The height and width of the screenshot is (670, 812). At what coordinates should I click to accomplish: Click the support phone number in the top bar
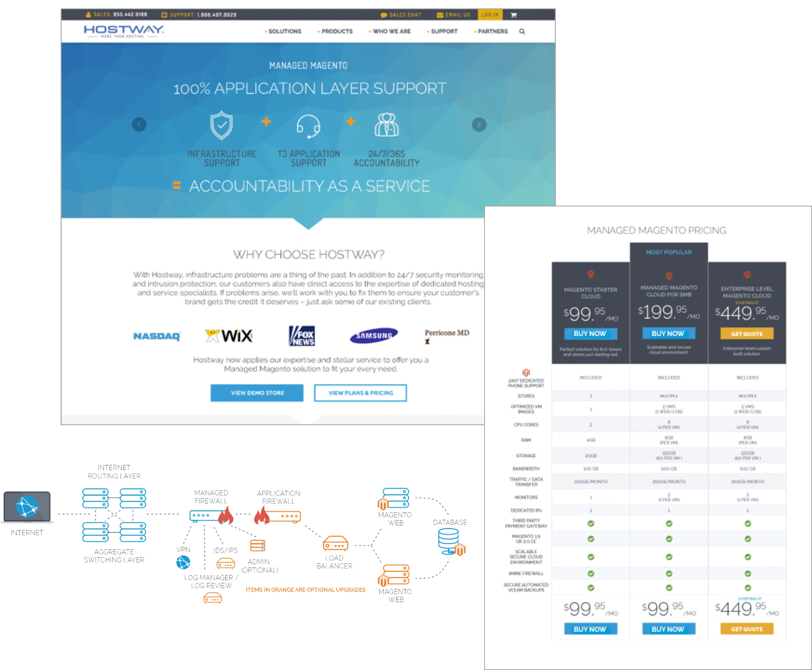click(217, 15)
